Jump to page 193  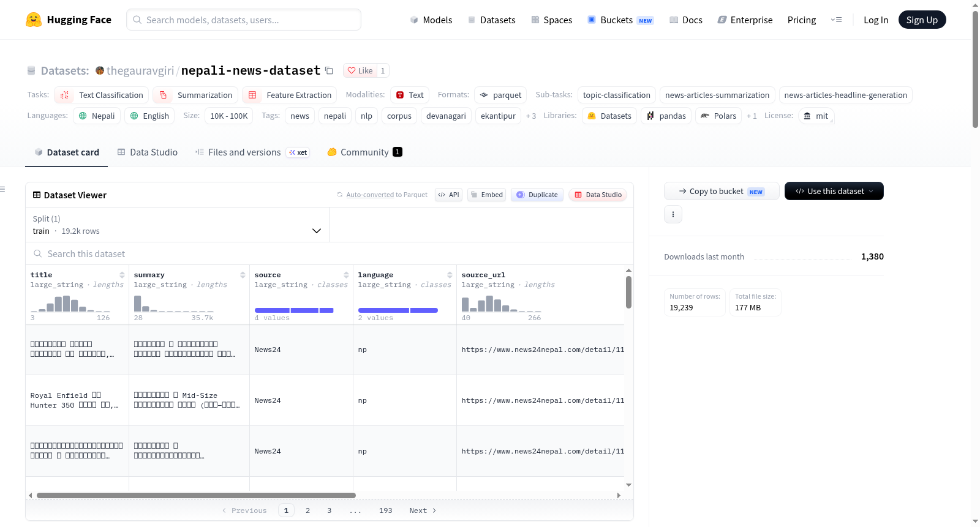(x=385, y=510)
